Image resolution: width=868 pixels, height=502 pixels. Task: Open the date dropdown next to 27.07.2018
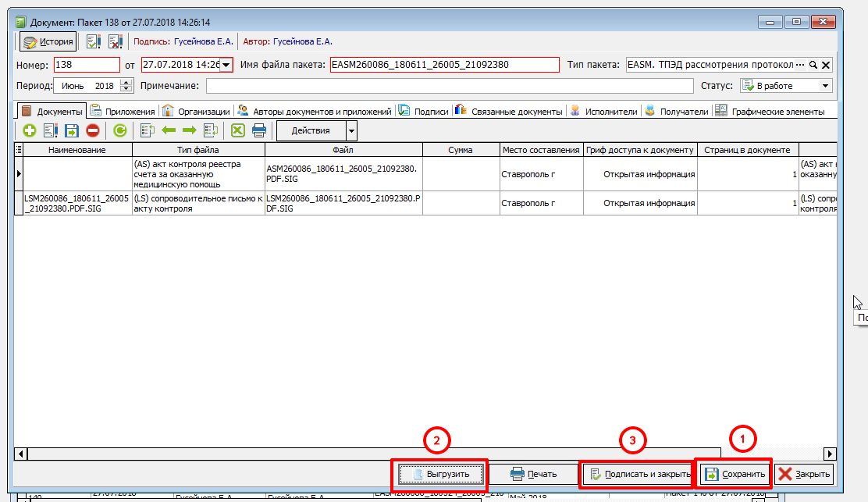pos(226,65)
